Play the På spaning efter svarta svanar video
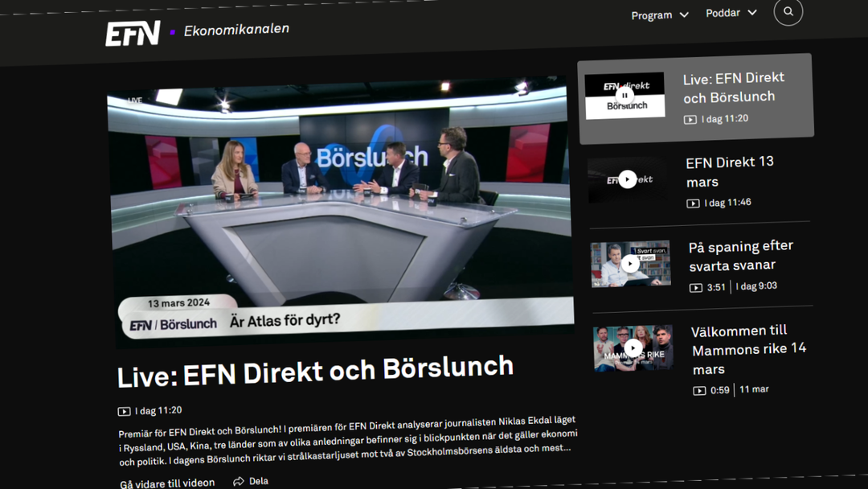The width and height of the screenshot is (868, 489). [x=630, y=264]
